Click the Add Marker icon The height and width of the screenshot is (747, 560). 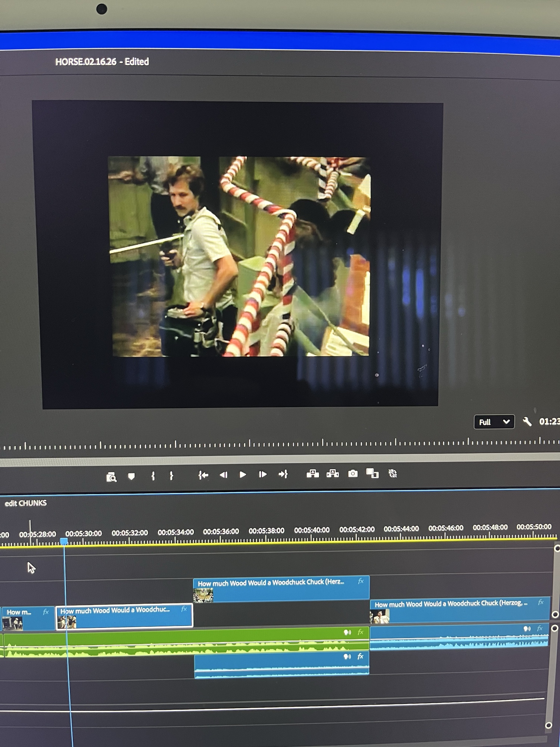point(131,477)
